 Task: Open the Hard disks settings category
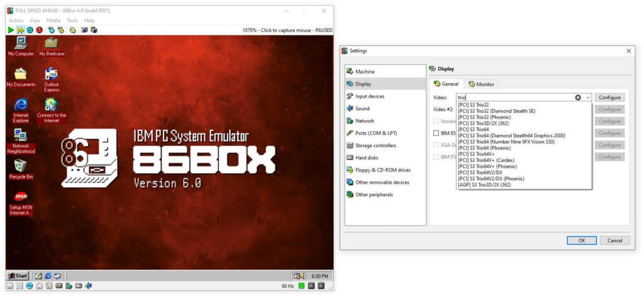tap(386, 157)
